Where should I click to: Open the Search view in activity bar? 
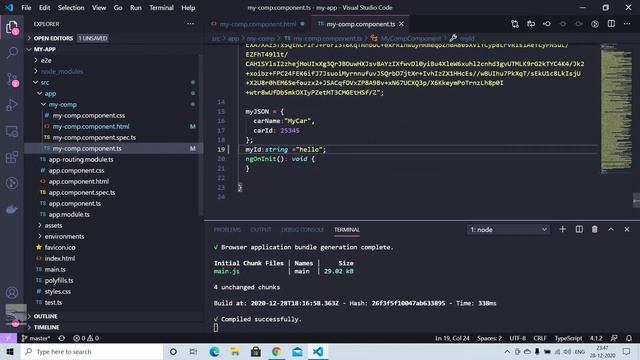point(12,52)
